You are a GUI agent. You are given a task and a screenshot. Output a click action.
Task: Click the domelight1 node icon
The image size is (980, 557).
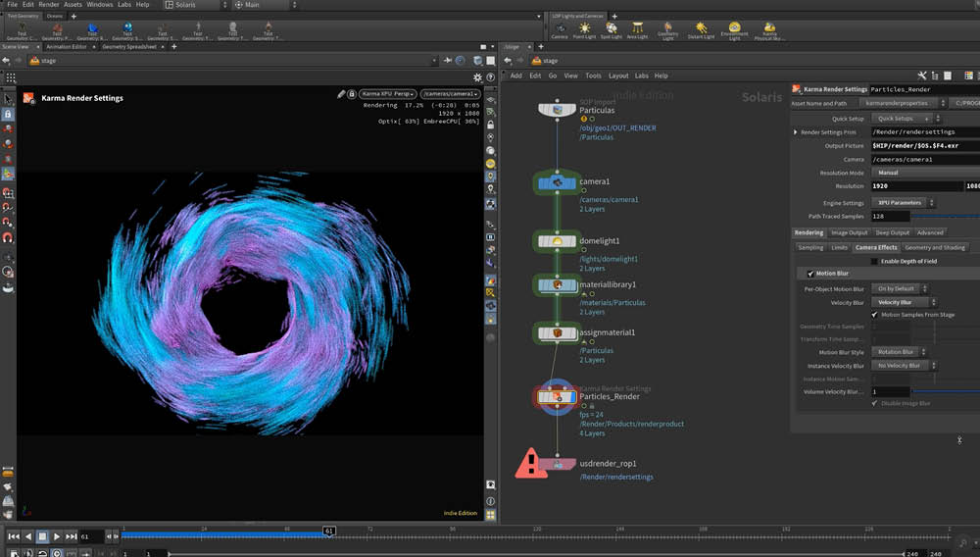tap(557, 241)
